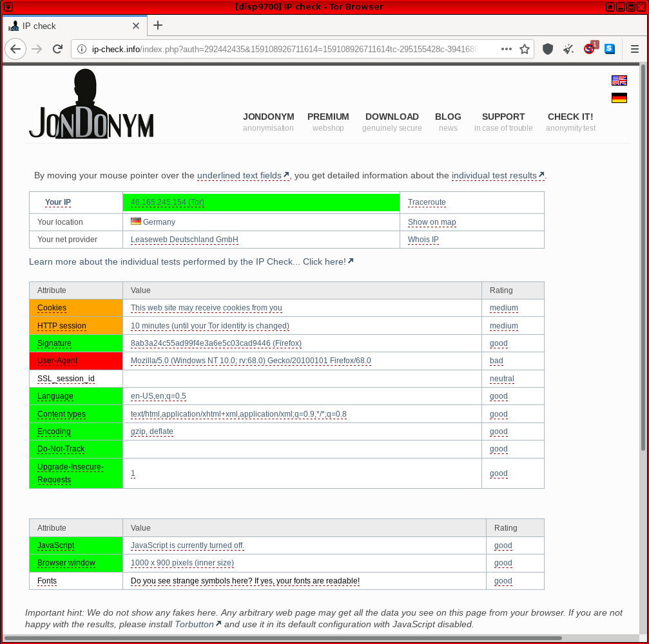Screen dimensions: 649x644
Task: Go to the CHECK IT! anonymity test
Action: pos(570,117)
